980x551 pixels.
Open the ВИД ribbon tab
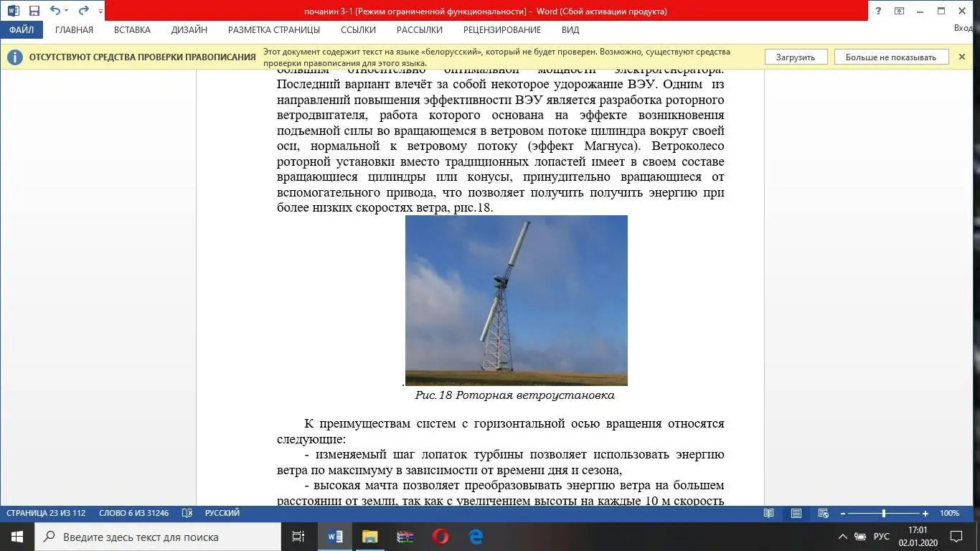click(570, 30)
